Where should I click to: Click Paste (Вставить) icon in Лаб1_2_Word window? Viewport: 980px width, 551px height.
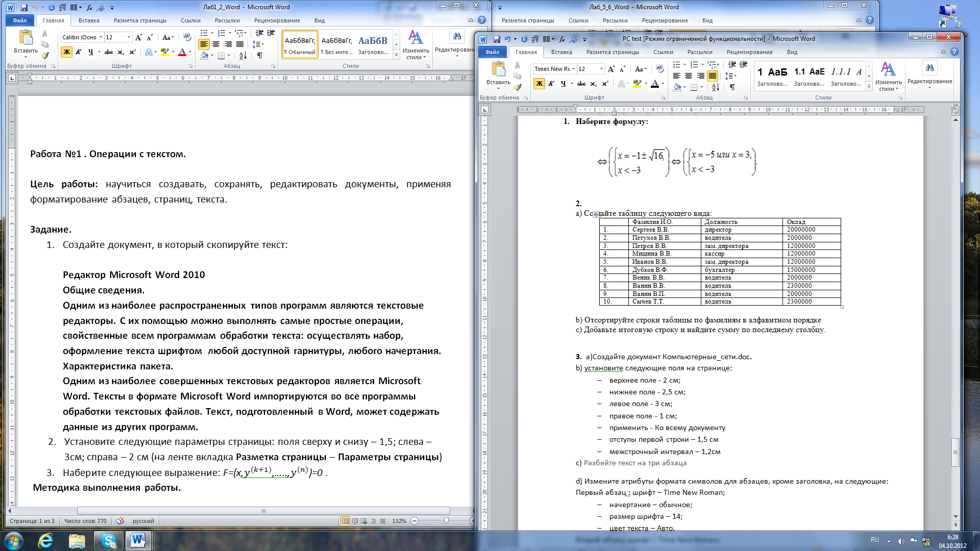[26, 38]
